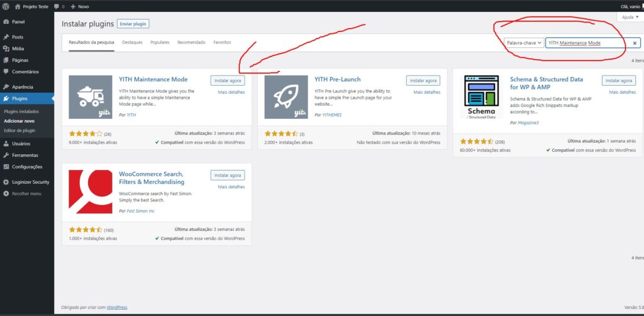Click the Ferramentas wrench icon

pyautogui.click(x=6, y=155)
